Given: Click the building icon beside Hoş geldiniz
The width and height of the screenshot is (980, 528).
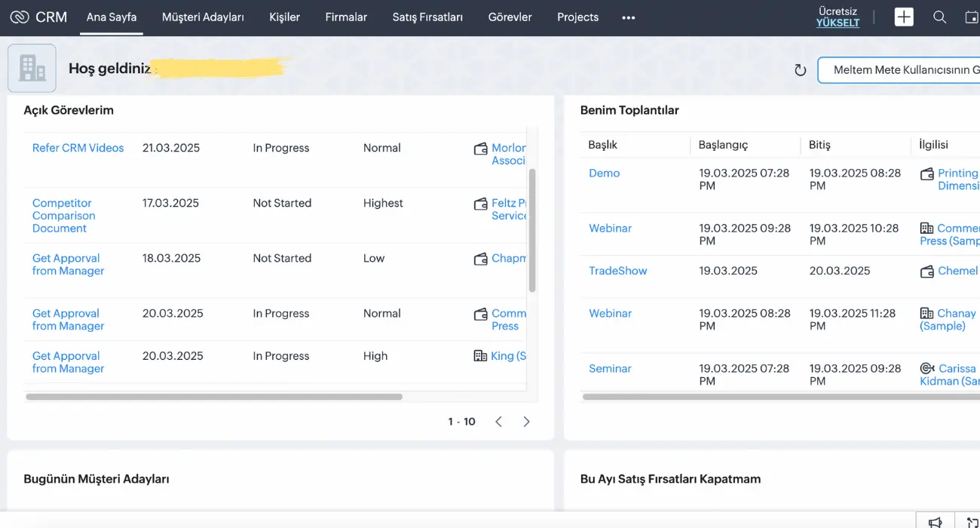Looking at the screenshot, I should click(31, 68).
